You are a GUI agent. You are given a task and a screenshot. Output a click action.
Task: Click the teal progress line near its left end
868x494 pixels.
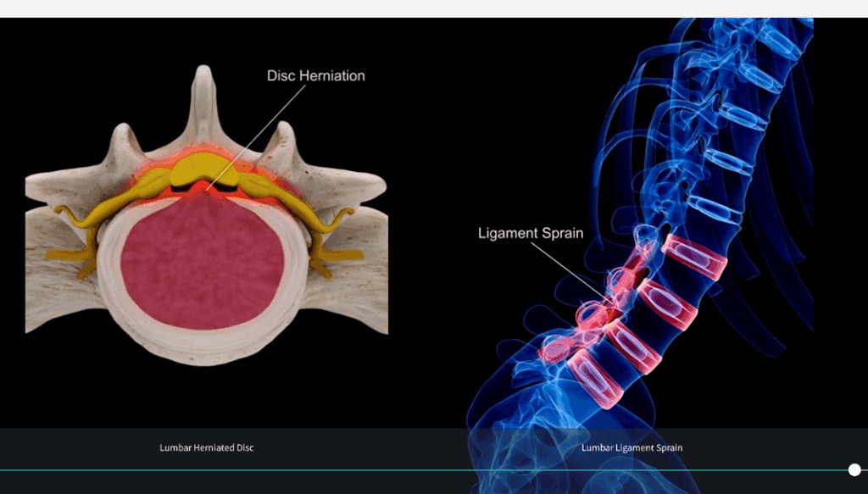point(34,469)
